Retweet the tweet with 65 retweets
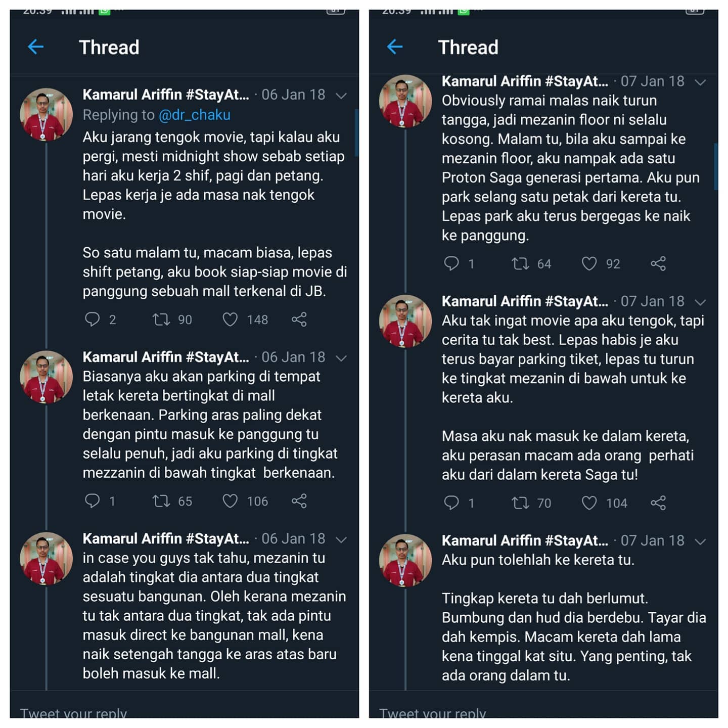This screenshot has width=728, height=728. 161,501
